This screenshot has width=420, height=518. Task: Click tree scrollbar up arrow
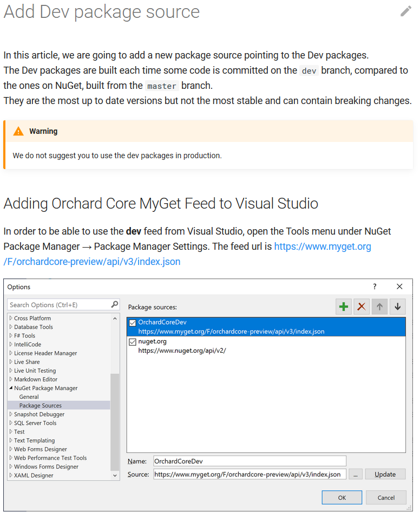[x=115, y=319]
